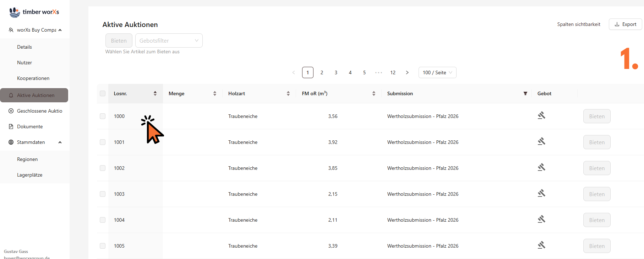Screen dimensions: 644x259
Task: Go to next page with right arrow
Action: tap(407, 72)
